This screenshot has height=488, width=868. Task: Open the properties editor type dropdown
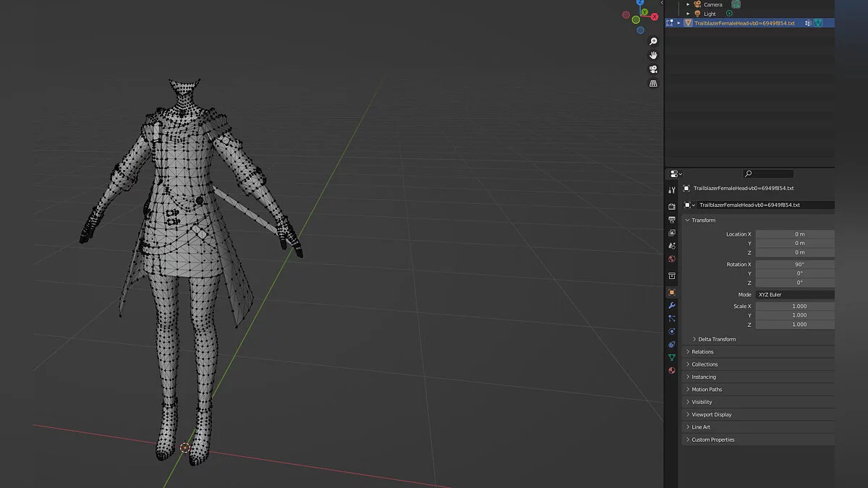(676, 174)
